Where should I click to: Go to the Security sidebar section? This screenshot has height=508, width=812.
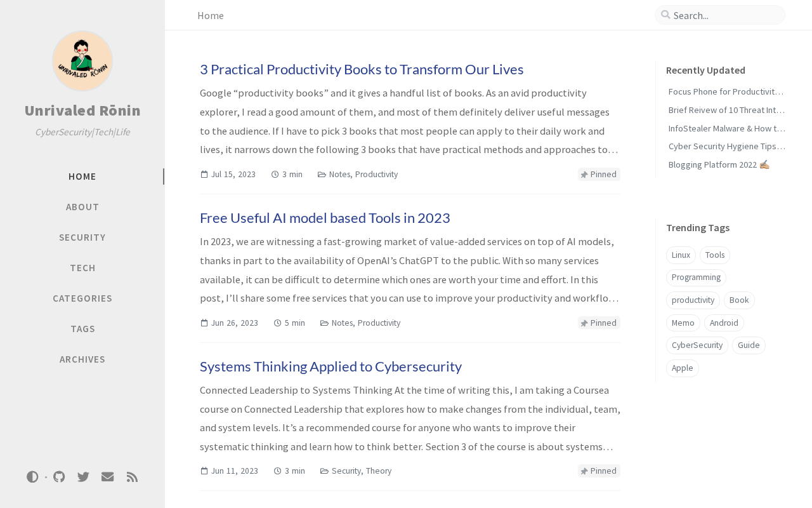coord(82,237)
